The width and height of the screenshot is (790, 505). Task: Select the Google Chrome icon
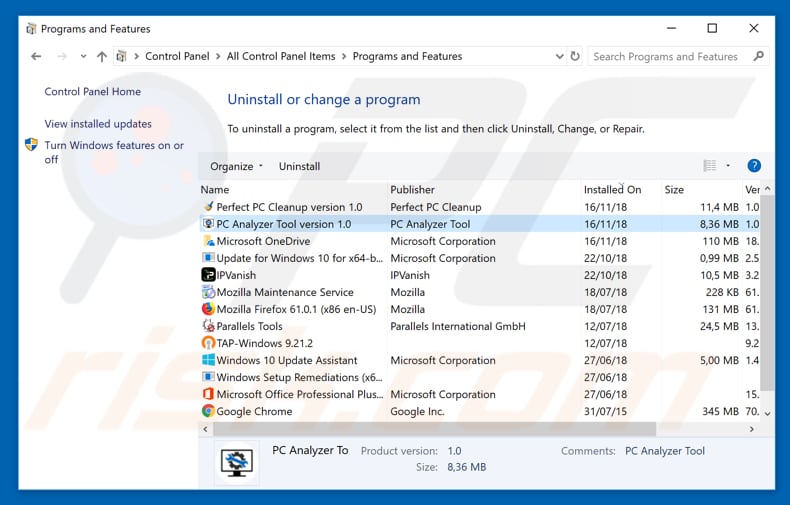coord(208,411)
